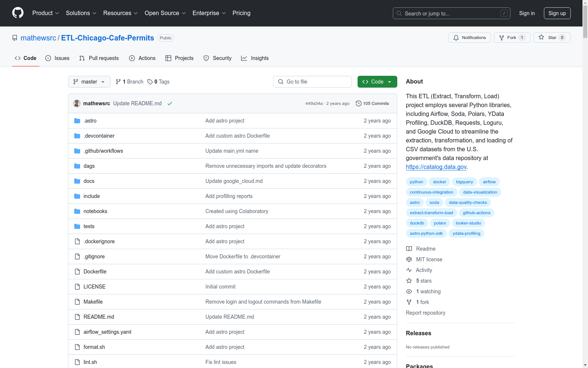Open the green Code dropdown
Screen dimensions: 588x368
point(377,82)
